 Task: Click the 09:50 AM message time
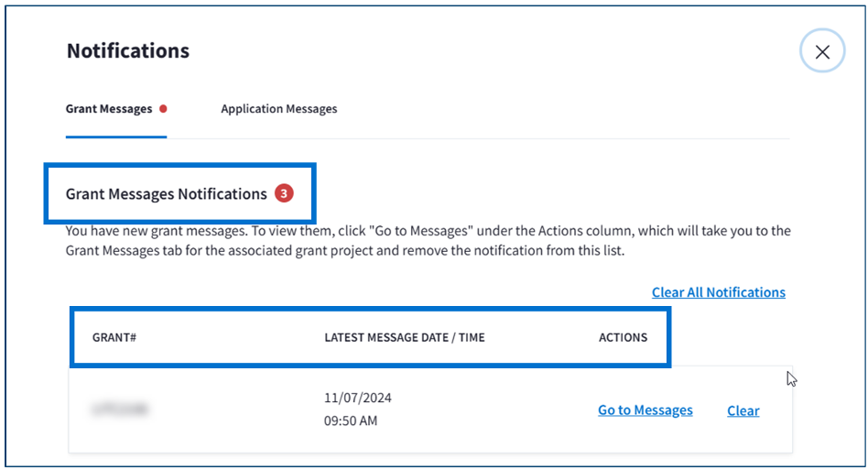[x=350, y=421]
